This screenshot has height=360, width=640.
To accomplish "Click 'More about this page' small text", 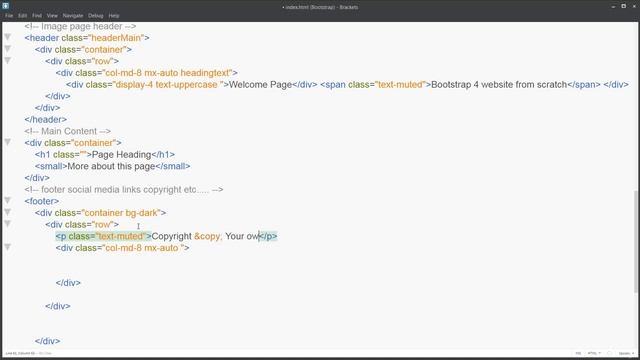I will click(x=111, y=166).
